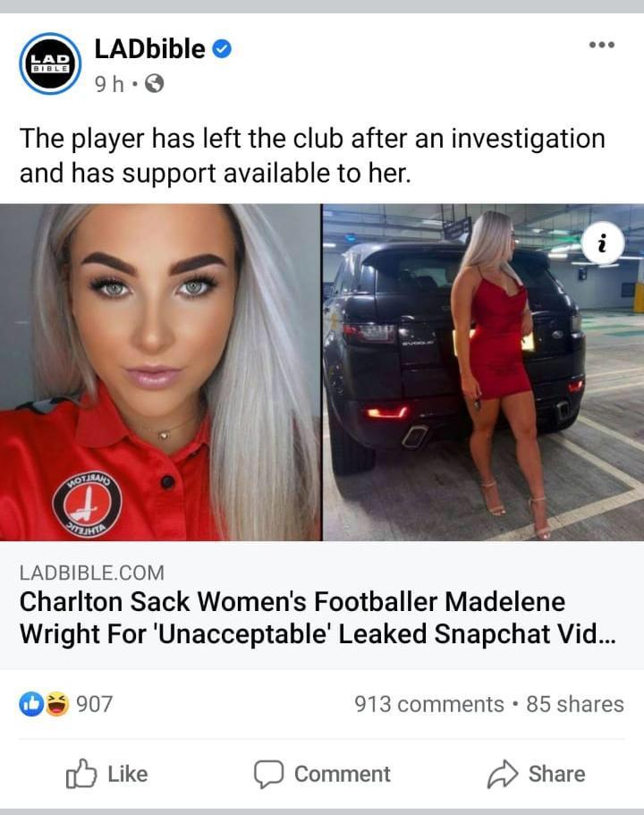
Task: Open the Charlton Sack Women's Footballer headline
Action: 318,617
